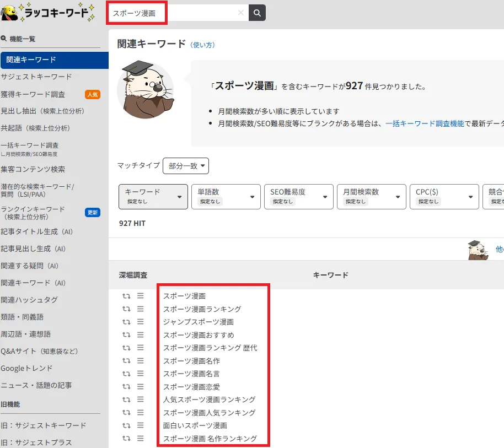Viewport: 504px width, 448px height.
Task: Follow the 一括キーワード調査機能 link
Action: pyautogui.click(x=425, y=123)
